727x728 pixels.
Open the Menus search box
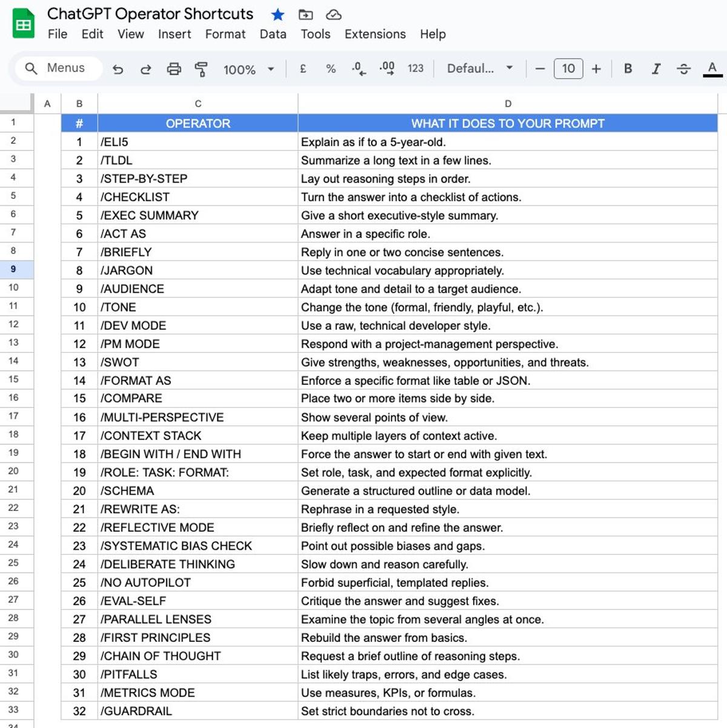click(x=58, y=68)
